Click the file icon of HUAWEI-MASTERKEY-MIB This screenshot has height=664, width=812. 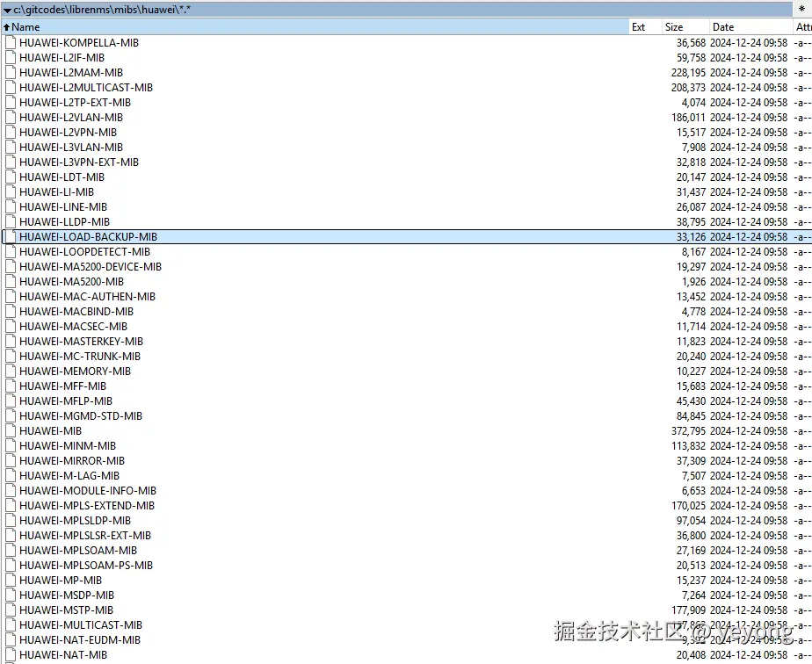point(11,341)
